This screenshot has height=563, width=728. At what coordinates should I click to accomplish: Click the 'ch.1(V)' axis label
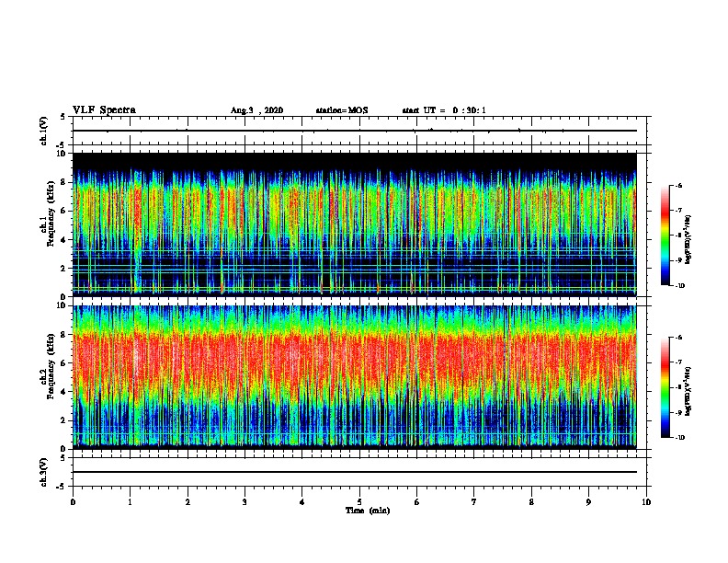(44, 131)
